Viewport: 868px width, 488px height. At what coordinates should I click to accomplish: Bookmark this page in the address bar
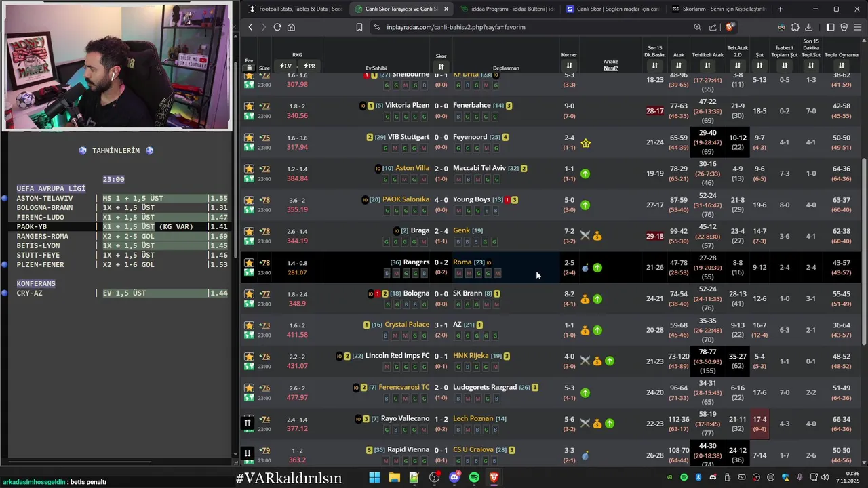coord(359,27)
